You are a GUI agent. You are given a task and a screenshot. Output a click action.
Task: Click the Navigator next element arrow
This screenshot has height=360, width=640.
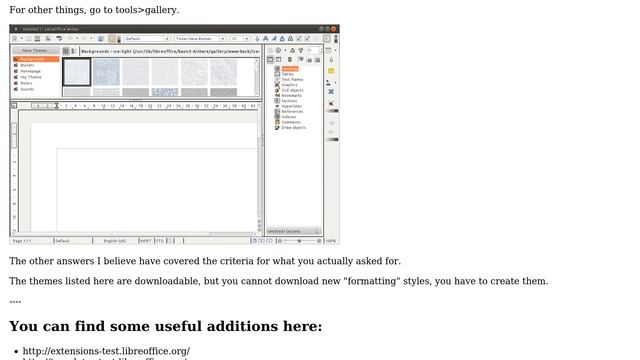click(301, 51)
